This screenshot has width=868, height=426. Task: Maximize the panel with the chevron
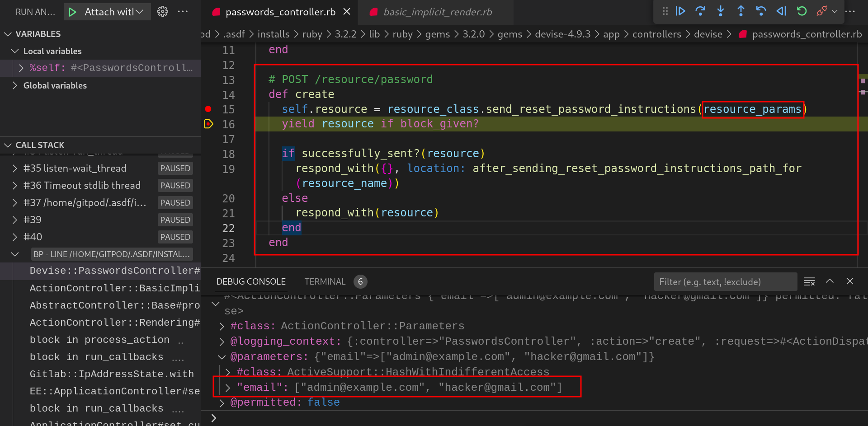(830, 281)
